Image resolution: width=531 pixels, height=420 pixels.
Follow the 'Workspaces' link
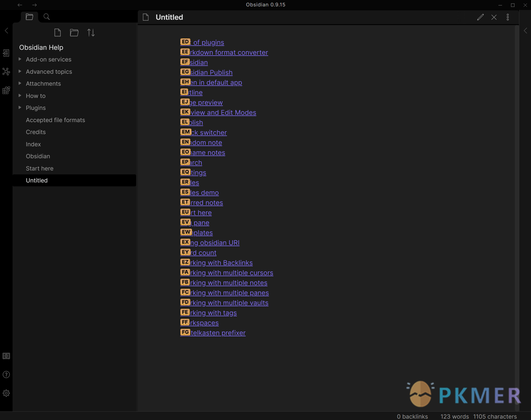point(199,323)
